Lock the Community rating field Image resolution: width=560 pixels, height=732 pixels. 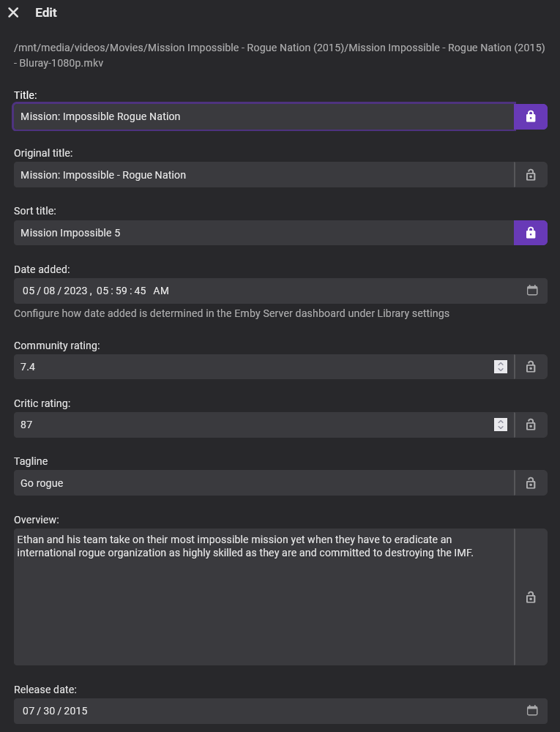pyautogui.click(x=531, y=367)
